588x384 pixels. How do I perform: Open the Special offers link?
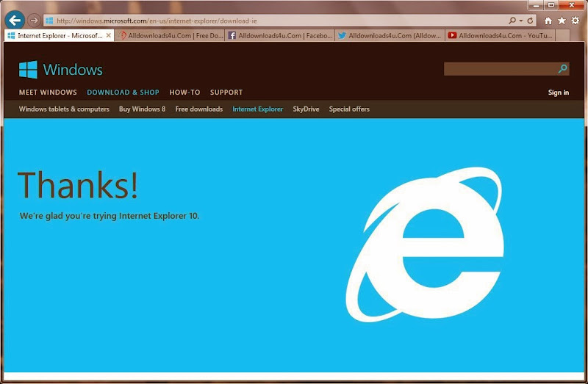coord(349,109)
